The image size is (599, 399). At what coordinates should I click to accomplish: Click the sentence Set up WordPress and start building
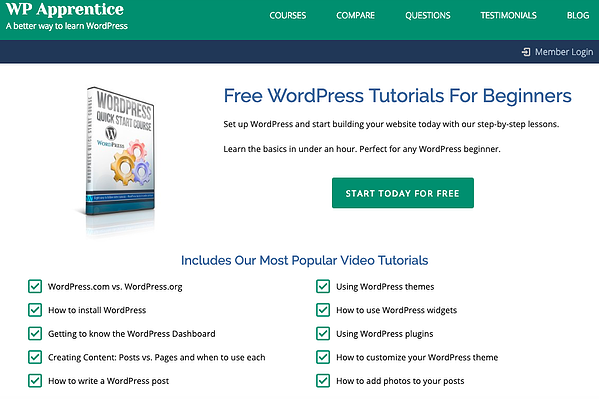391,124
